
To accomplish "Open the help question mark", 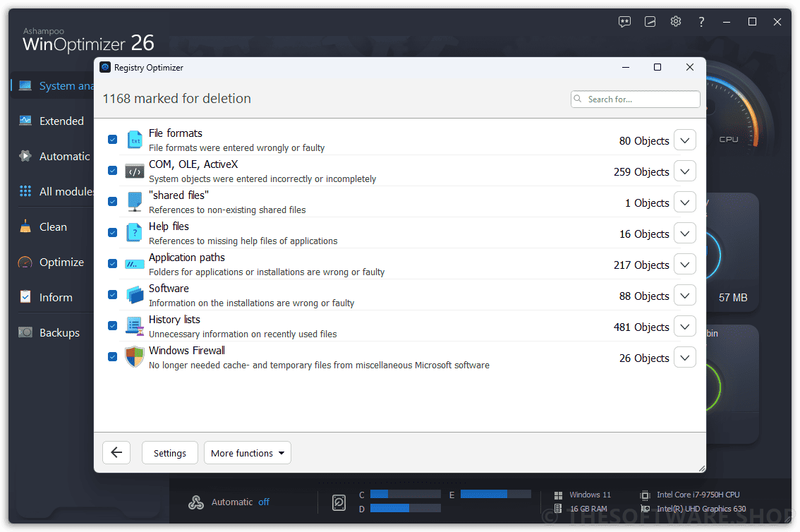I will click(701, 21).
